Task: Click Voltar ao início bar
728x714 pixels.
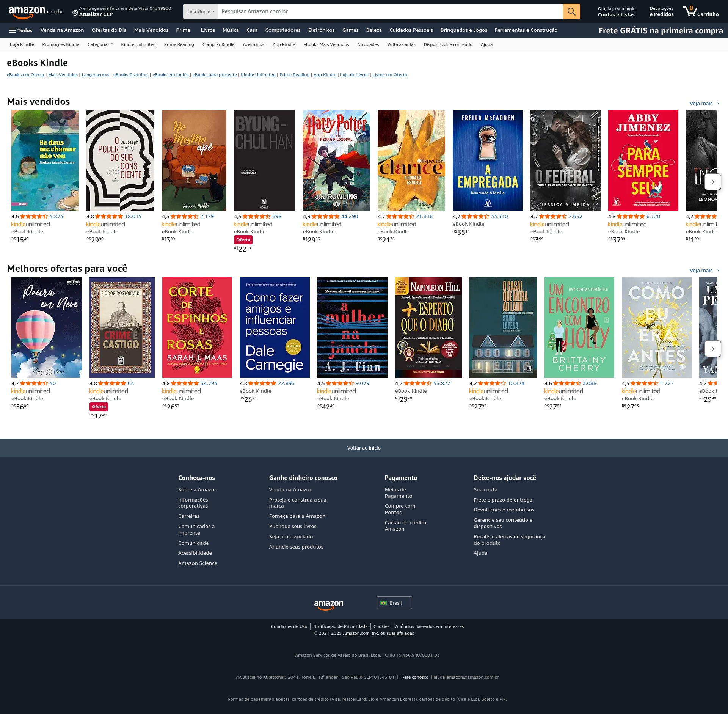Action: 364,448
